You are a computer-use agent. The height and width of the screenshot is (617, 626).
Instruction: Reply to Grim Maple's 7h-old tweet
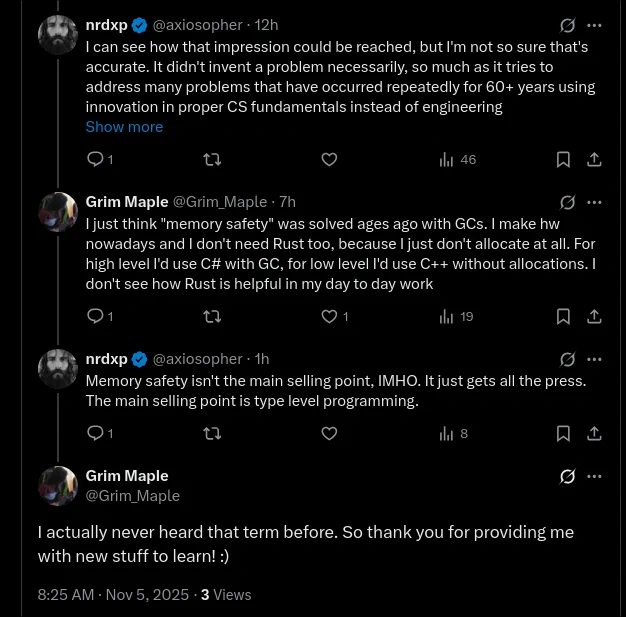95,316
